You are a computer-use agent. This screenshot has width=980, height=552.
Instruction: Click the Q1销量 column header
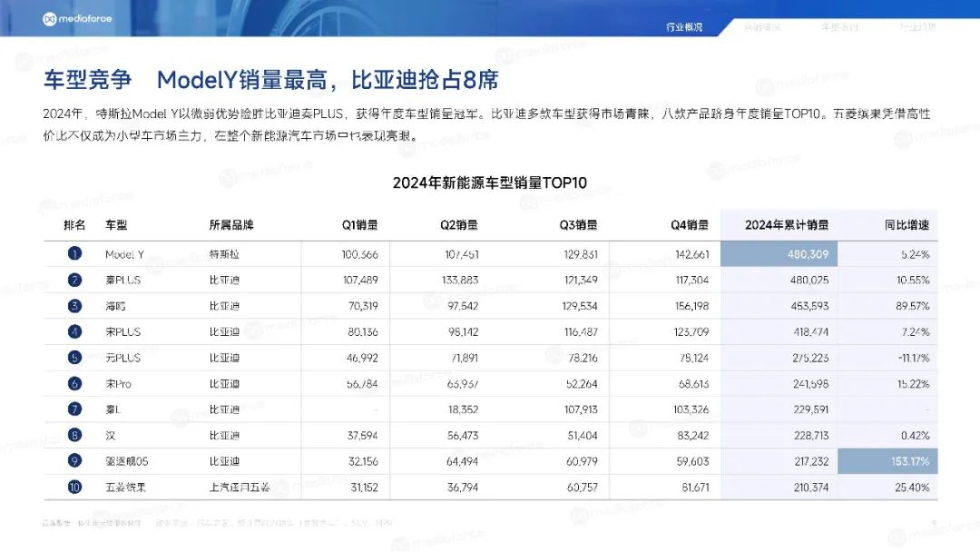point(359,225)
